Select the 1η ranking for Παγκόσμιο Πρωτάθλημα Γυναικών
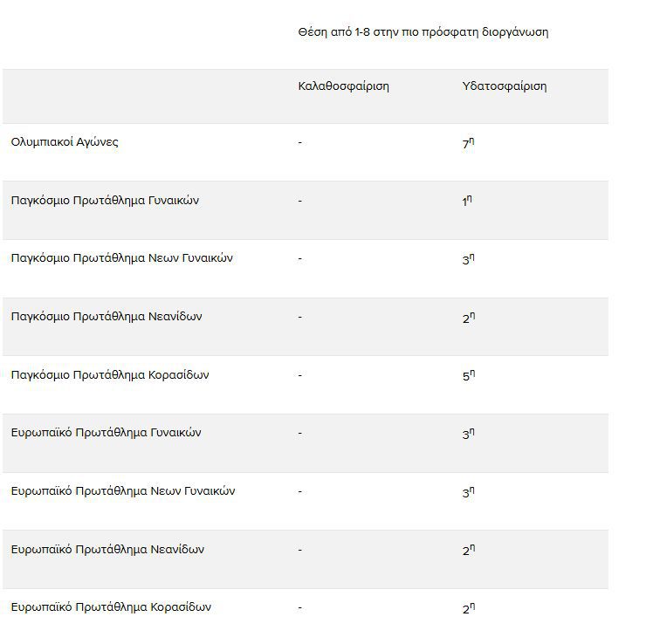 pyautogui.click(x=467, y=202)
